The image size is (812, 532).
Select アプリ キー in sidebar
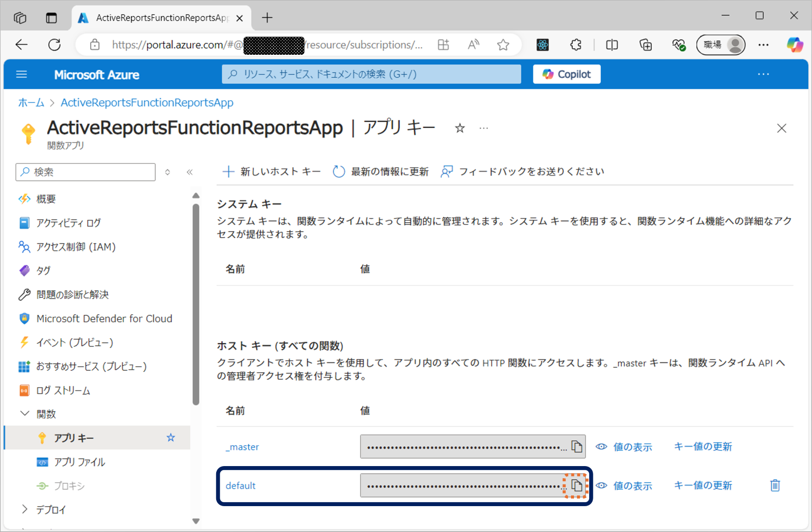point(97,438)
